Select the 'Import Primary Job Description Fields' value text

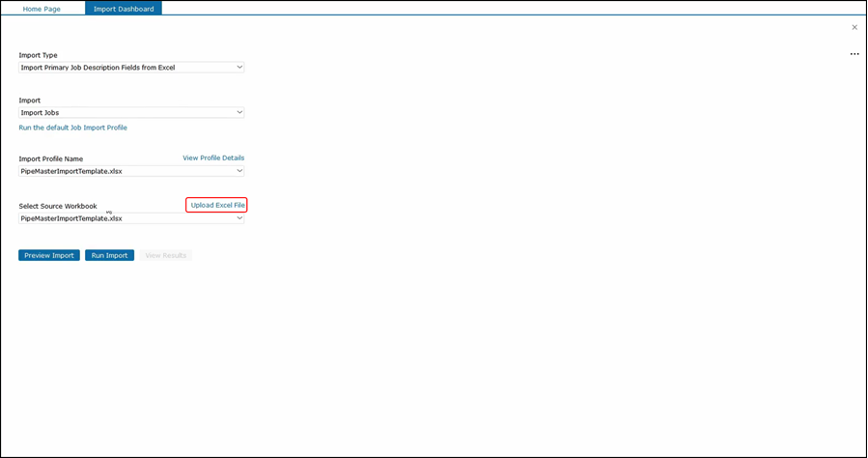pos(98,68)
